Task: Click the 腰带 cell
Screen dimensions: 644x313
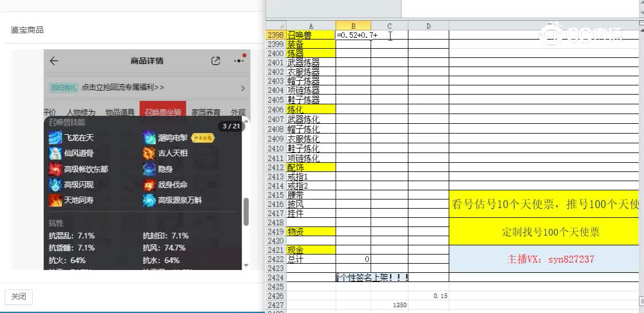Action: tap(311, 195)
